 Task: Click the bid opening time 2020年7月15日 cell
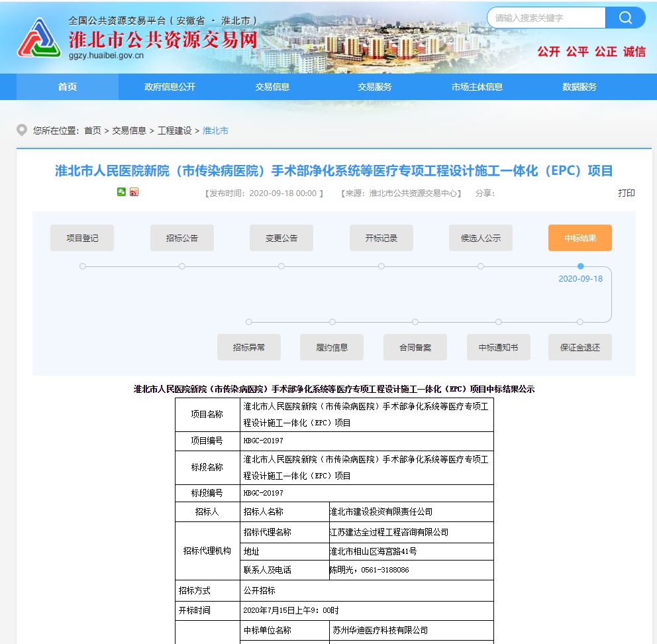click(x=367, y=610)
